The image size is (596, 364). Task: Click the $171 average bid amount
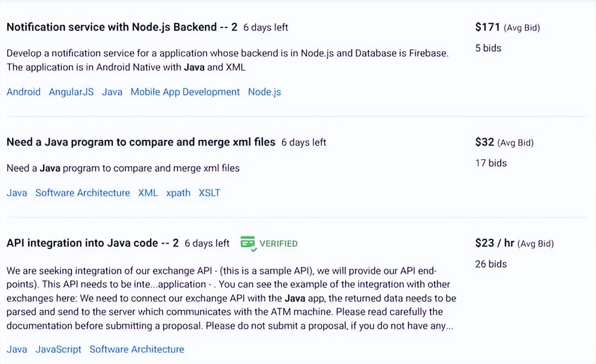pos(488,27)
